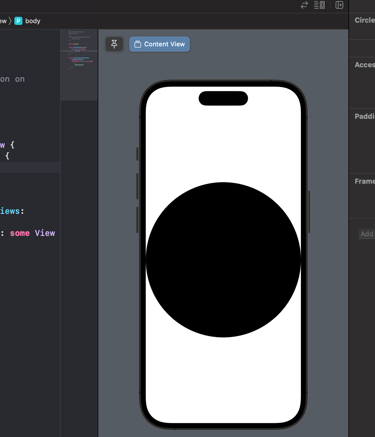Click the code minimap
The width and height of the screenshot is (375, 437).
[x=79, y=65]
